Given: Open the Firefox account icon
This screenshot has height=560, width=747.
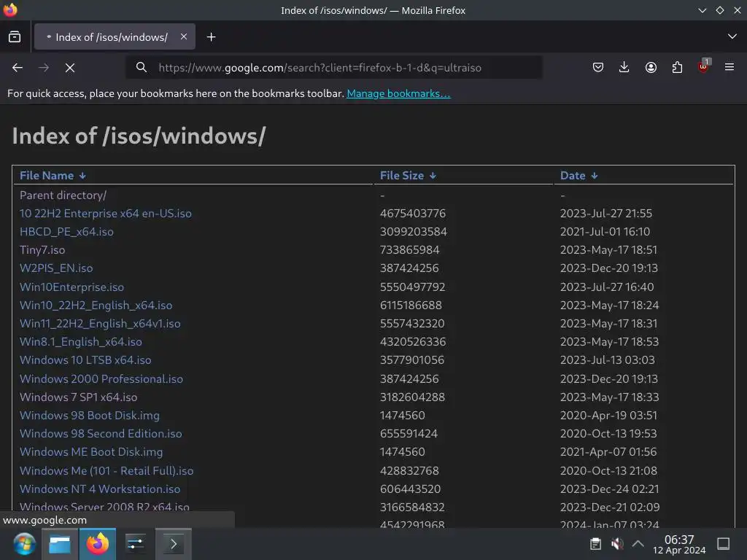Looking at the screenshot, I should tap(651, 67).
